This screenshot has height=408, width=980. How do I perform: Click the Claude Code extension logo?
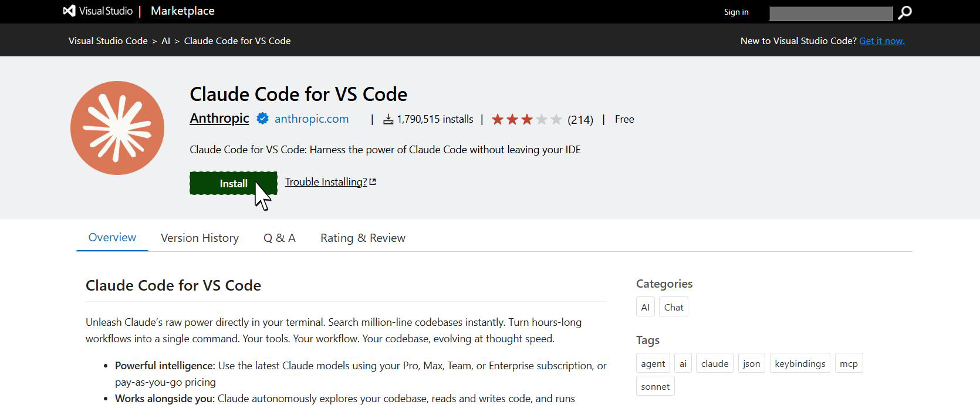tap(117, 128)
